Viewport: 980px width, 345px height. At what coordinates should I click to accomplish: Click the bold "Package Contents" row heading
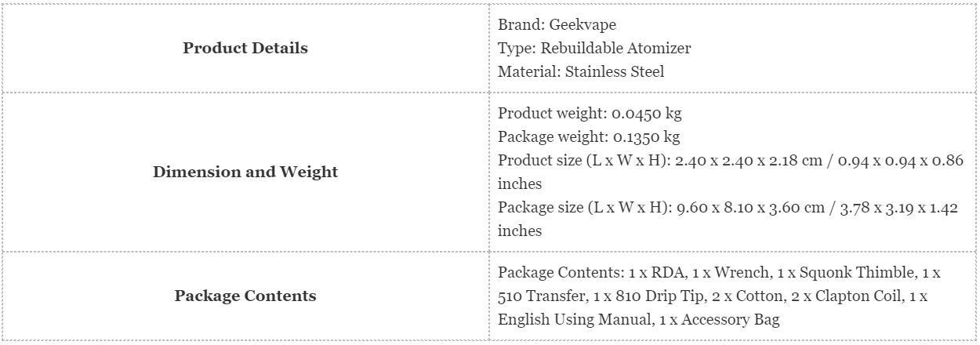[245, 296]
